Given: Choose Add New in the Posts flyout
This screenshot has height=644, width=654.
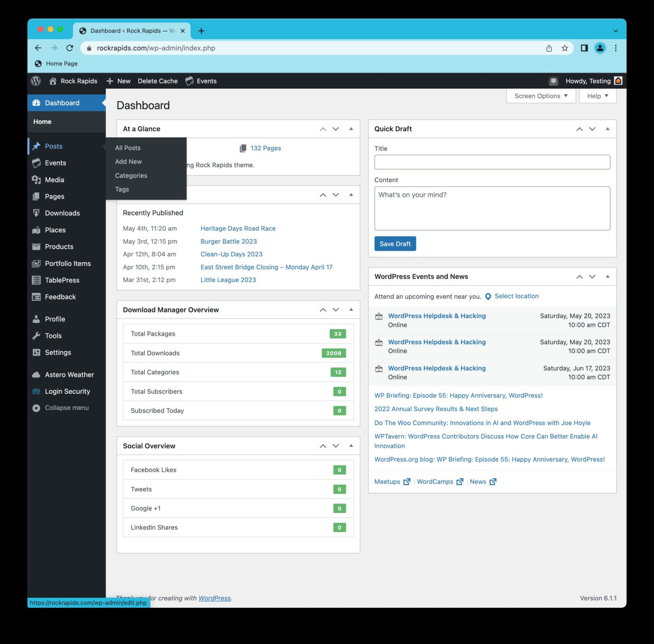Looking at the screenshot, I should pyautogui.click(x=128, y=161).
